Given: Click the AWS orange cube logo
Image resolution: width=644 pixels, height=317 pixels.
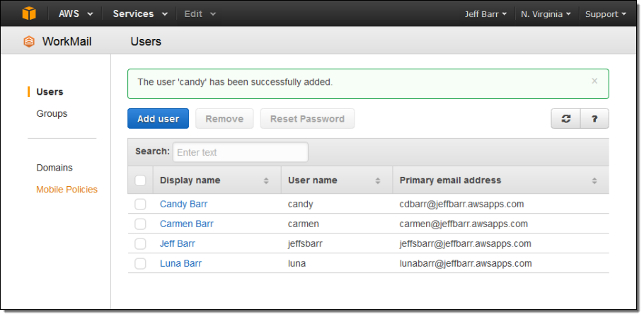Looking at the screenshot, I should (29, 13).
